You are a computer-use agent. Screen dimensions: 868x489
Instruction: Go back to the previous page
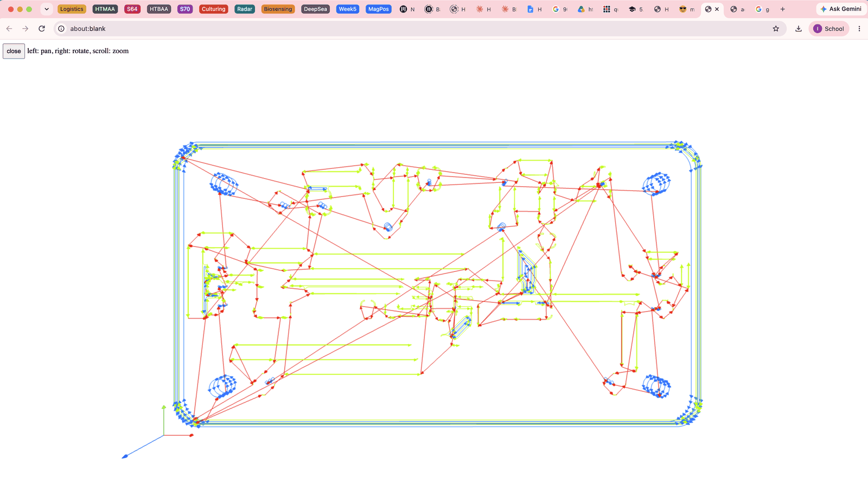tap(9, 29)
